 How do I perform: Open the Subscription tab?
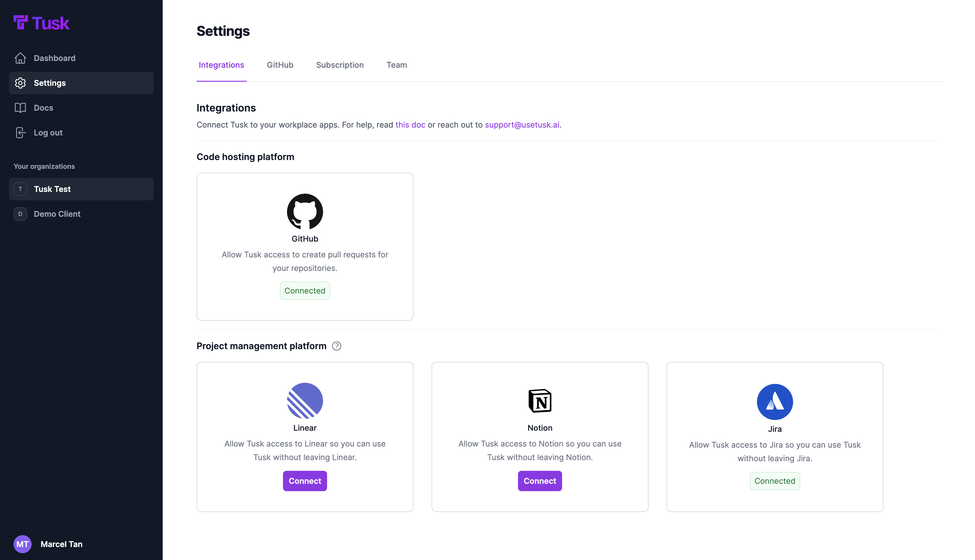[x=340, y=65]
